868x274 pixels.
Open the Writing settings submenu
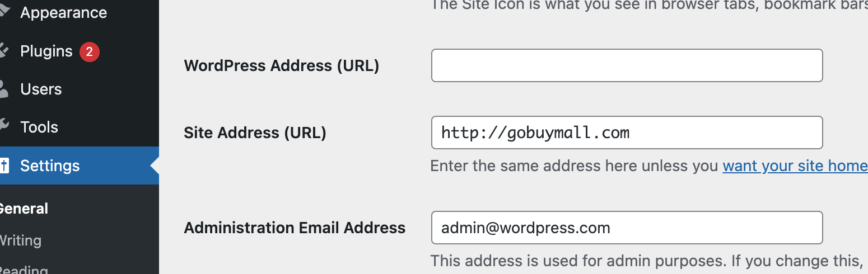click(21, 240)
